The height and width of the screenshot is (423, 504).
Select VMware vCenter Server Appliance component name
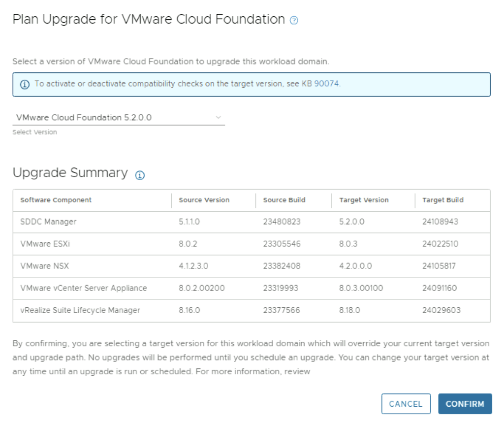tap(83, 288)
